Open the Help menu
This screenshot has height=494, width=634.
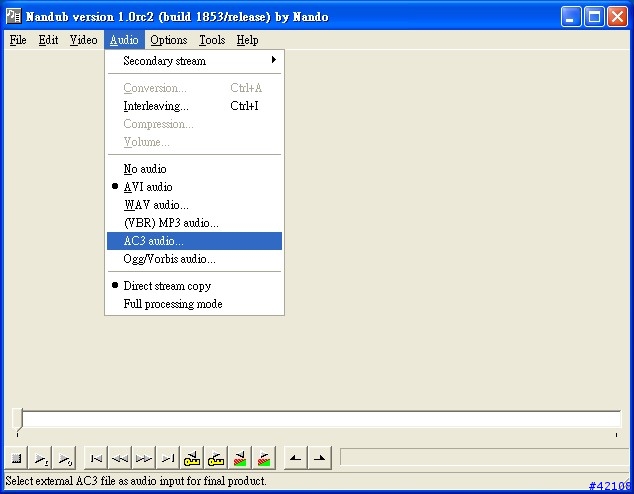point(247,40)
